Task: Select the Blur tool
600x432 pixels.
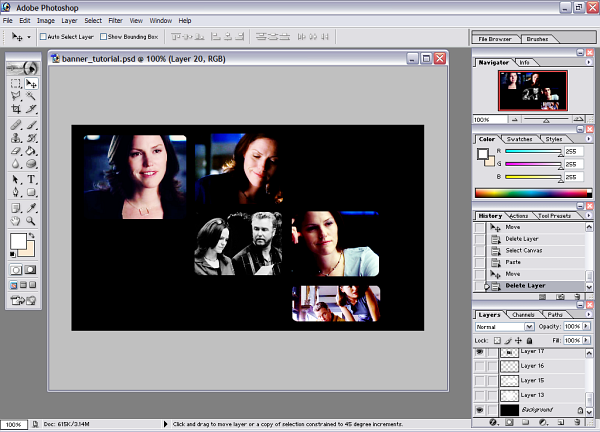Action: (x=16, y=164)
